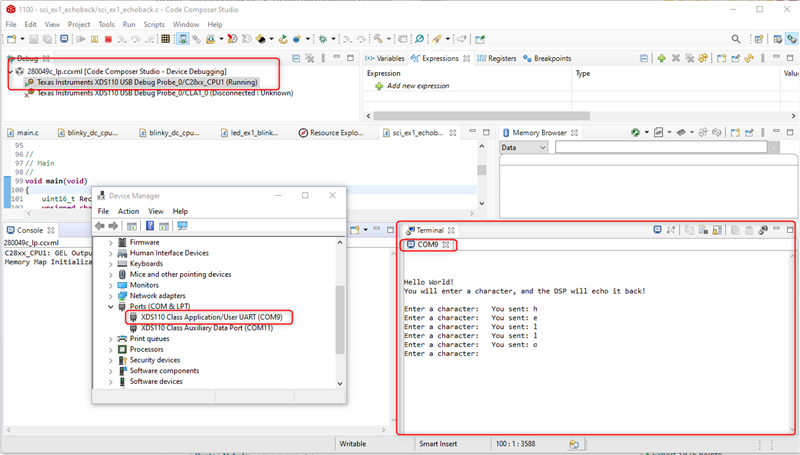Image resolution: width=800 pixels, height=455 pixels.
Task: Open the Console view's open console dropdown
Action: pyautogui.click(x=365, y=230)
